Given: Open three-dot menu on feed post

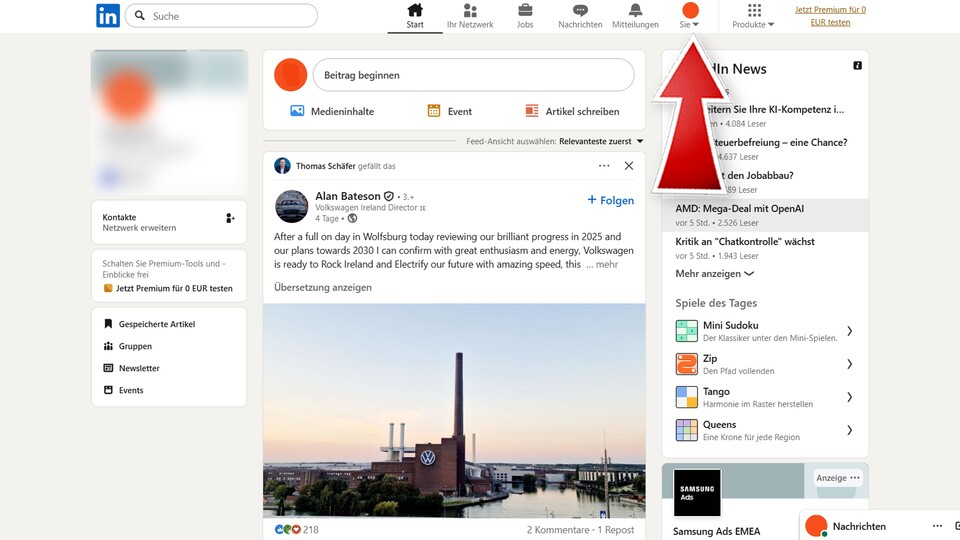Looking at the screenshot, I should (604, 166).
